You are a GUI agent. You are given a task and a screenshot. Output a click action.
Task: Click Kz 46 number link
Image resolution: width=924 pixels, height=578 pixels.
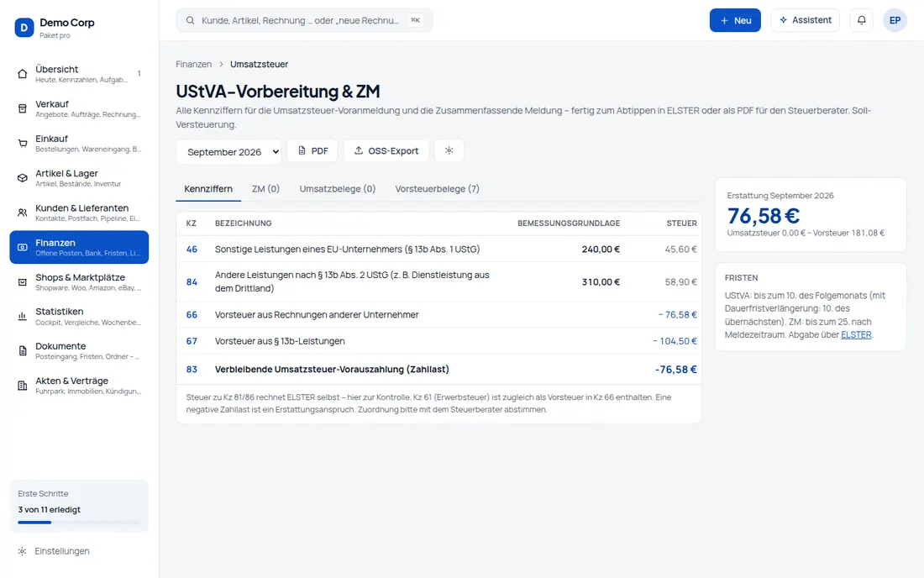coord(192,250)
